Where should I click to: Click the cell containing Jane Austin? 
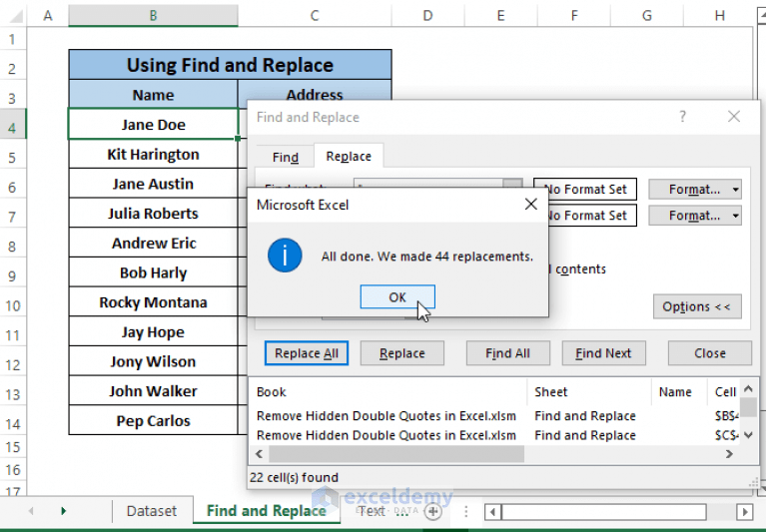pyautogui.click(x=154, y=184)
